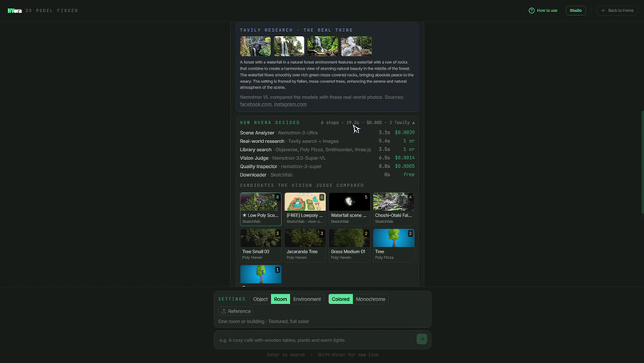
Task: Open second waterfall research photo
Action: coord(289,46)
